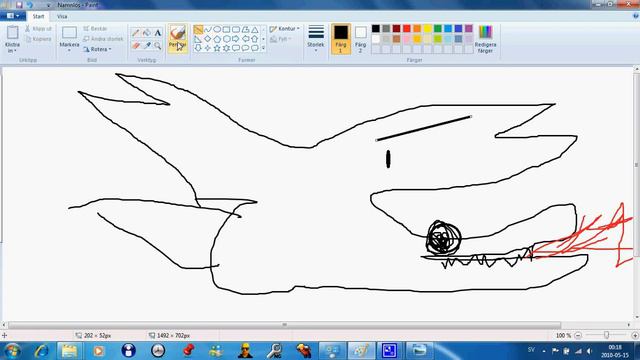Click the volume icon in system tray
The height and width of the screenshot is (360, 640).
pos(589,351)
